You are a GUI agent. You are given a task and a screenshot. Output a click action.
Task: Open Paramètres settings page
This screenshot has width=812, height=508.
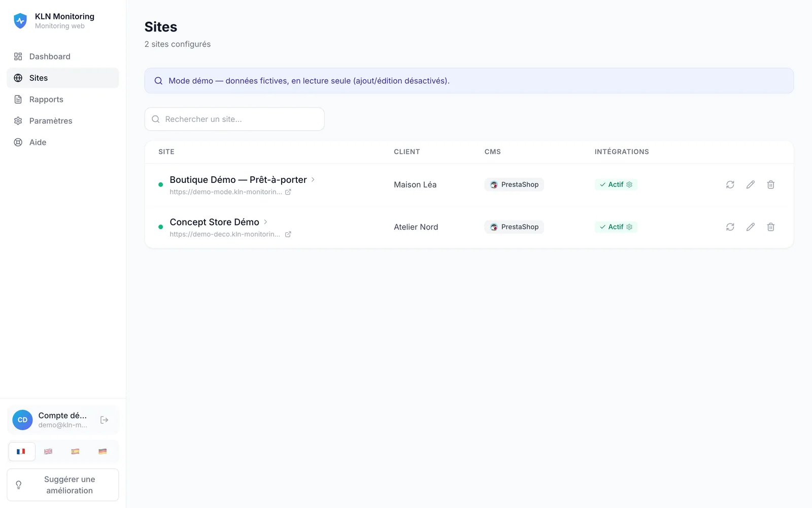[x=63, y=121]
